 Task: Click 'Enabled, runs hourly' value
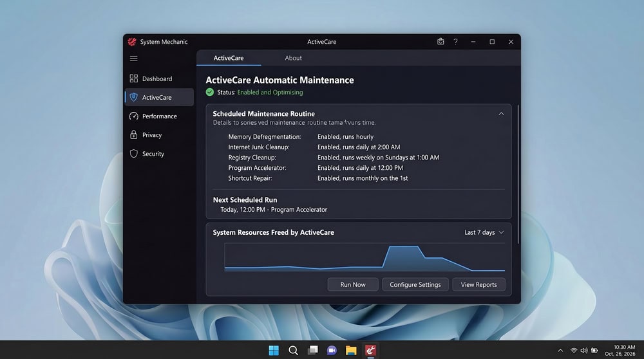[345, 136]
